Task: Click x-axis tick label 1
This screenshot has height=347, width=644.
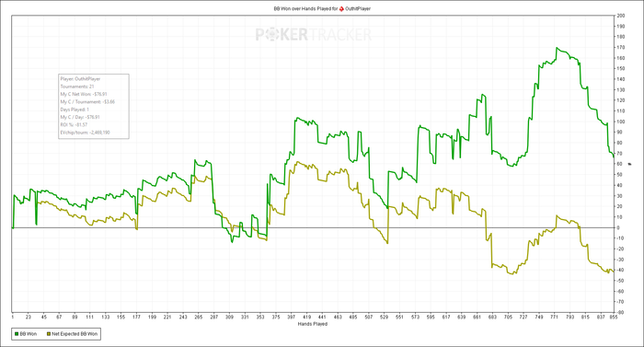Action: 13,317
